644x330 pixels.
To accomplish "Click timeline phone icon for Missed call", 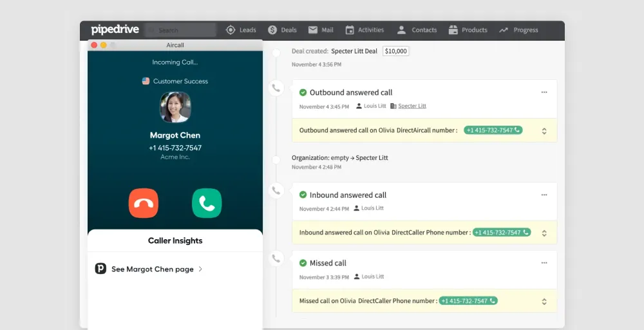I will coord(276,258).
